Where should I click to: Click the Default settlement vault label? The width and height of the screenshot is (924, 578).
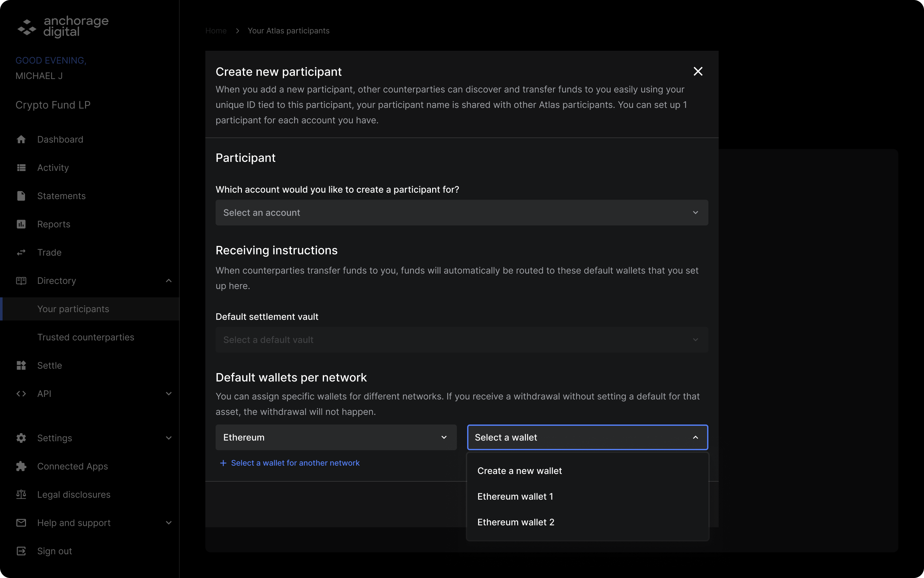click(x=267, y=317)
